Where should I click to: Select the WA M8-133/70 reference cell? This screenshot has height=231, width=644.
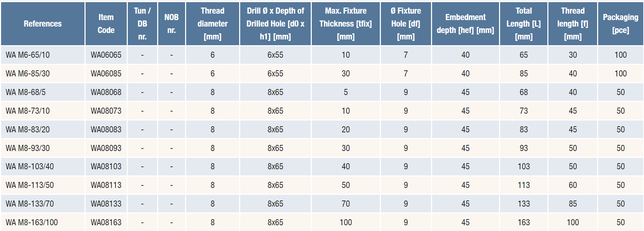(x=30, y=204)
